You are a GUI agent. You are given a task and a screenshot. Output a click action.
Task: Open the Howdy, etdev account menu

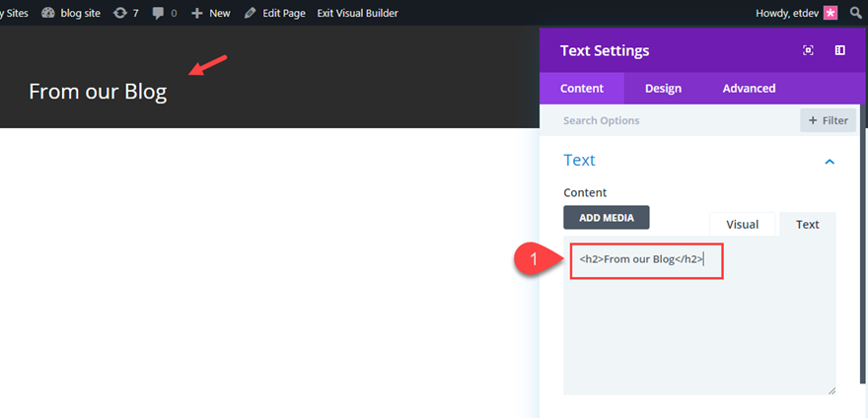pos(797,13)
